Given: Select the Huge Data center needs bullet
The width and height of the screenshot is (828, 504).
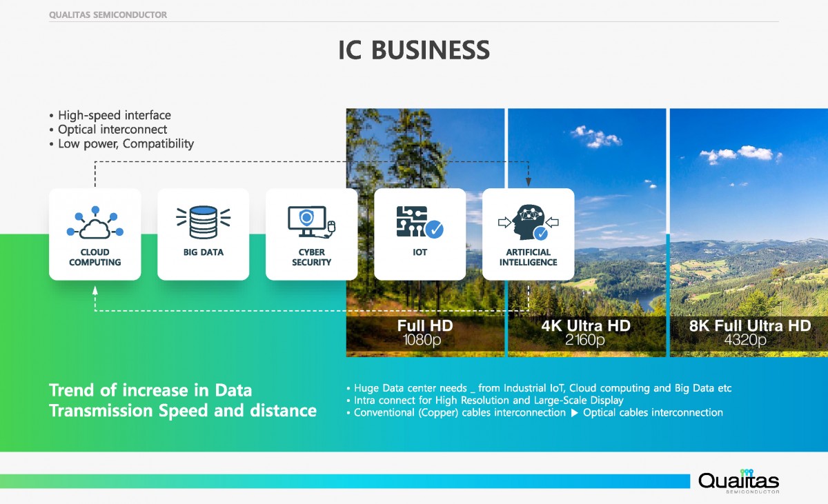Looking at the screenshot, I should (x=542, y=388).
